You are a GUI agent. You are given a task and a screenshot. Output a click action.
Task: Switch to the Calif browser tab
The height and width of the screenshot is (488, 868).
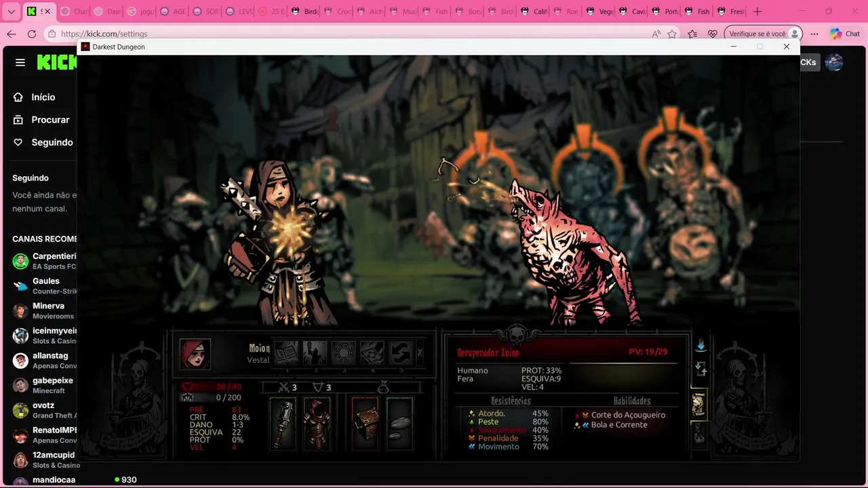tap(534, 12)
